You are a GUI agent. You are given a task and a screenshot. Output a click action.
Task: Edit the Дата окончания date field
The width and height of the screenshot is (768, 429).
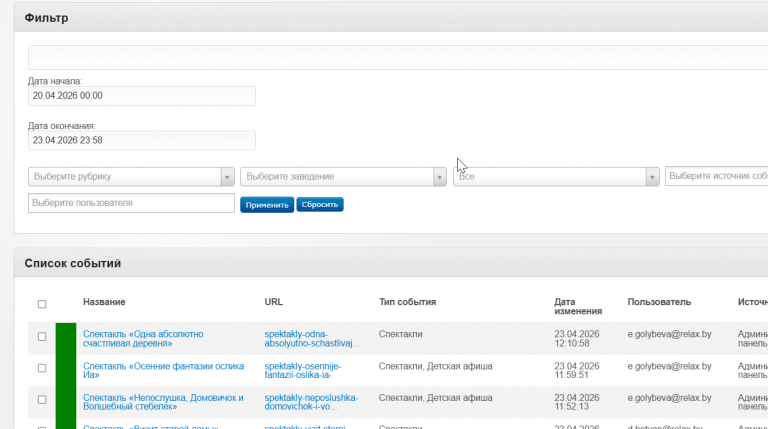pyautogui.click(x=142, y=141)
